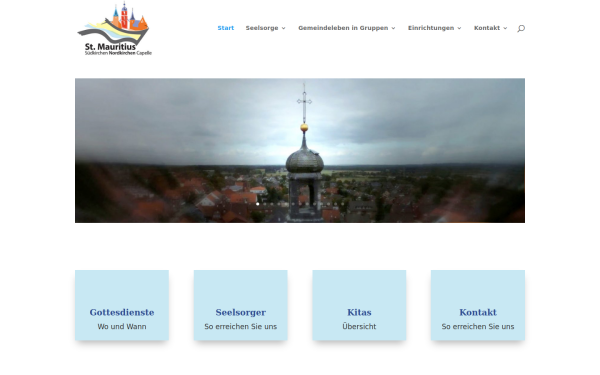Open the Gottesdienste card
600x375 pixels.
(x=122, y=305)
